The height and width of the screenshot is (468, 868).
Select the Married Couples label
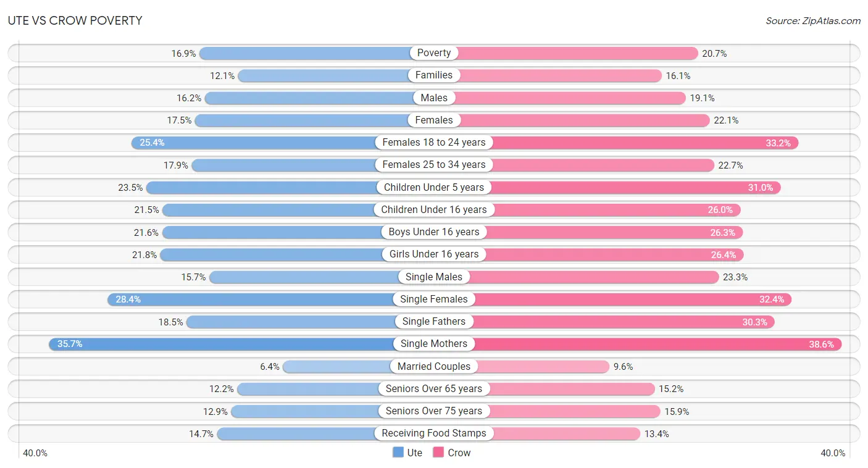(x=434, y=366)
